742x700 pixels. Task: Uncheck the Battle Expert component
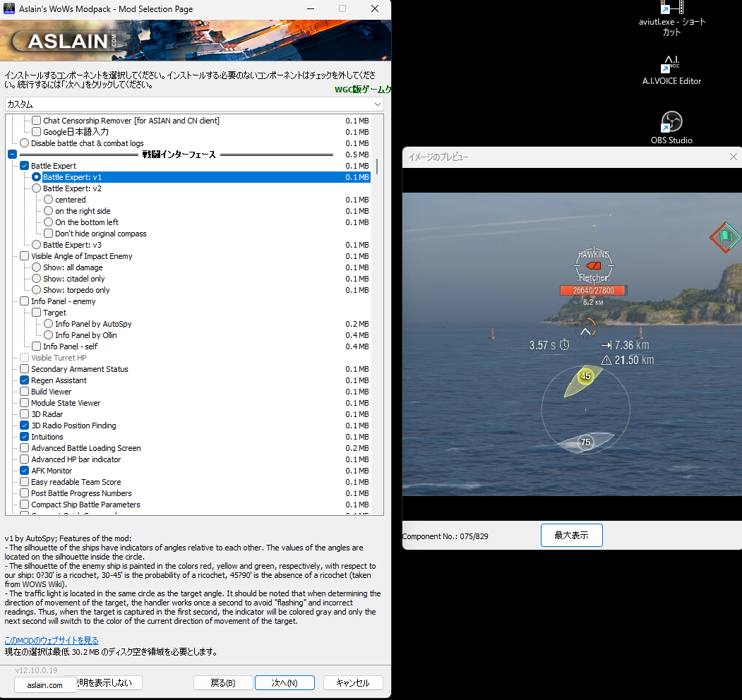(24, 165)
